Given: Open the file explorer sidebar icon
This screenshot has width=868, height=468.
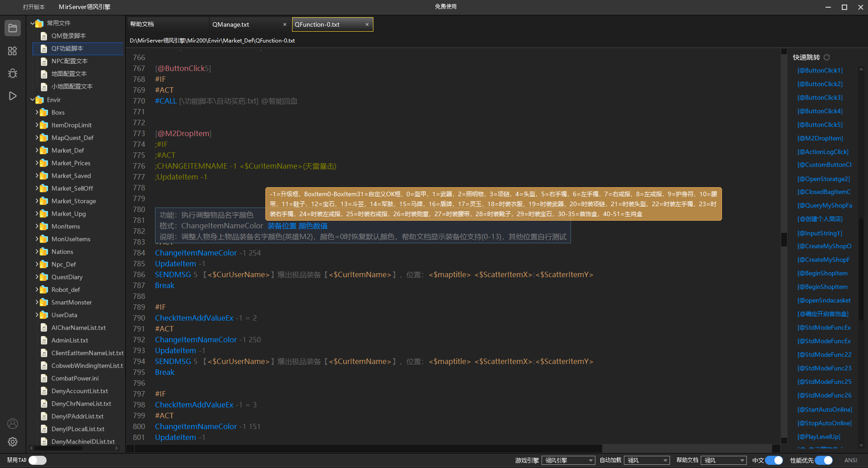Looking at the screenshot, I should [13, 28].
